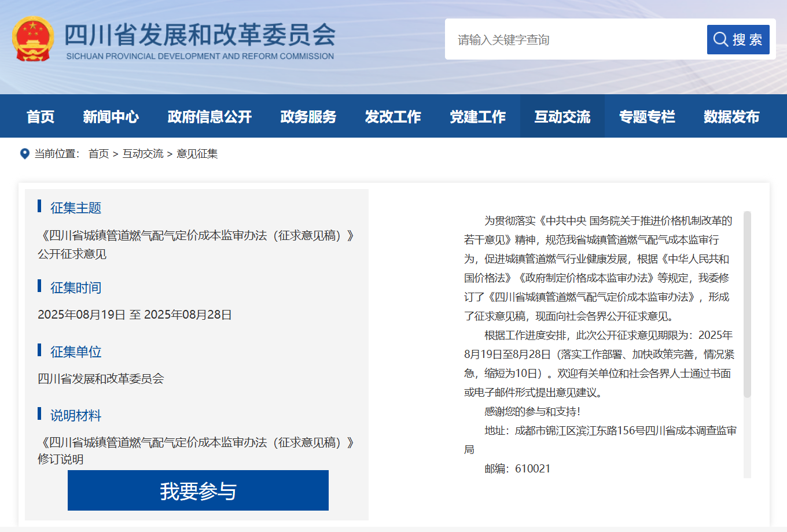The width and height of the screenshot is (787, 532).
Task: Open the 新闻中心 menu item
Action: coord(111,117)
